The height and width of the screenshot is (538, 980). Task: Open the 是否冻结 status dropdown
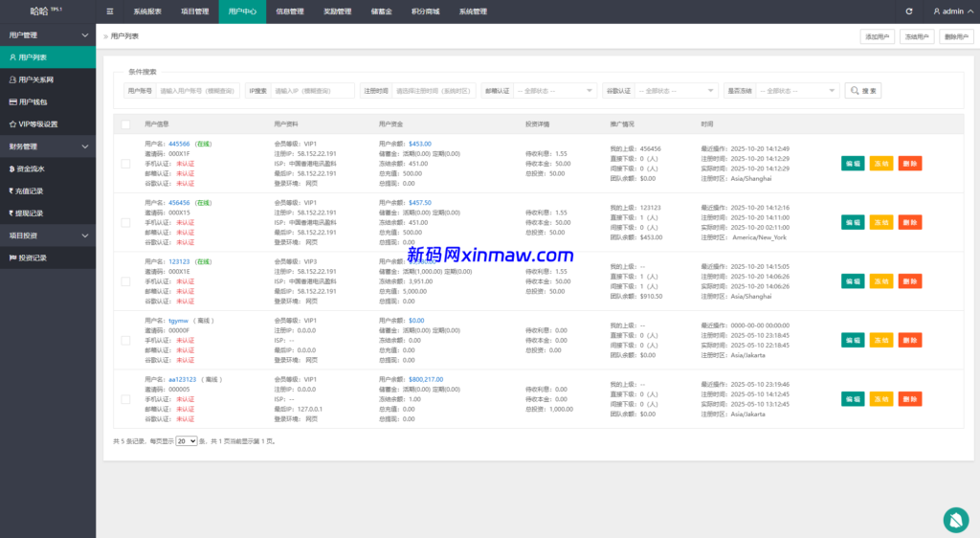[797, 91]
